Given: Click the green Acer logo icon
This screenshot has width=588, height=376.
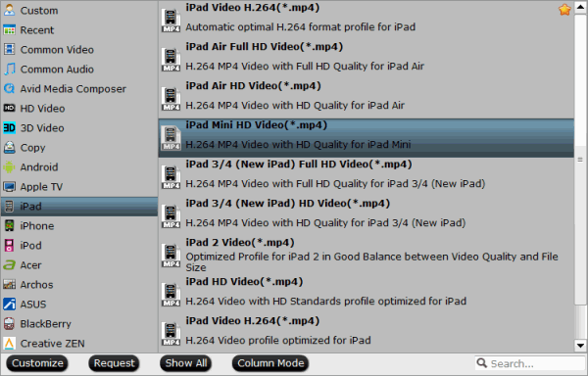Looking at the screenshot, I should point(9,265).
